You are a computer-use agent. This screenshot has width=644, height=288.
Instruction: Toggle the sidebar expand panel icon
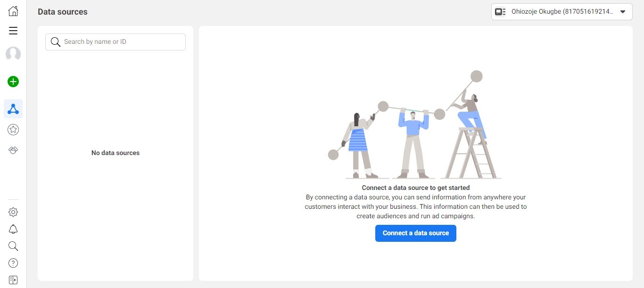coord(13,280)
